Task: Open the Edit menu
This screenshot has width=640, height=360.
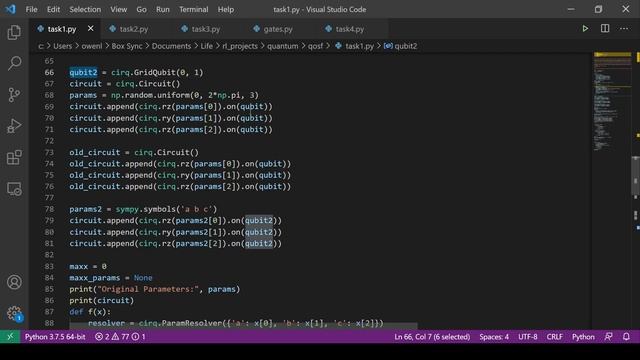Action: tap(53, 9)
